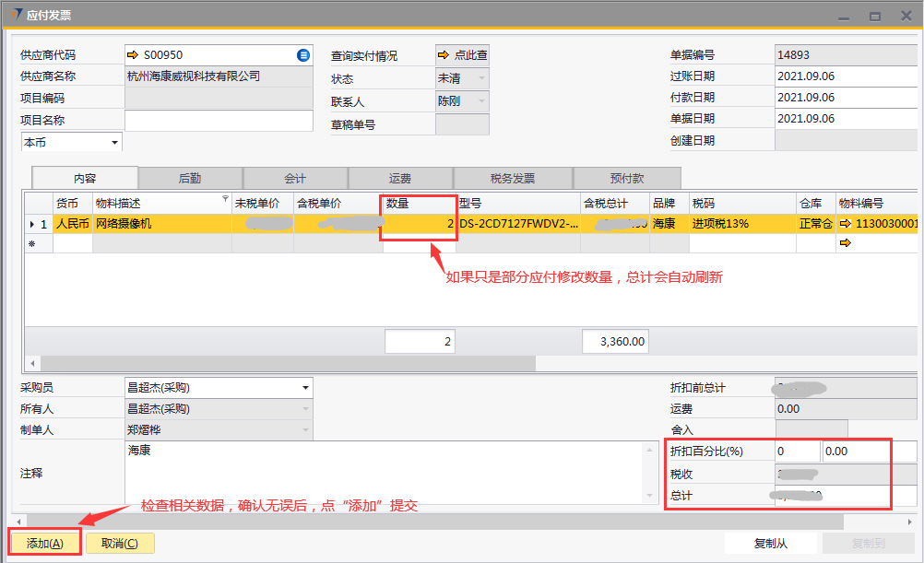Click the orange link arrow beside supplier code S00950
This screenshot has height=563, width=924.
point(133,55)
